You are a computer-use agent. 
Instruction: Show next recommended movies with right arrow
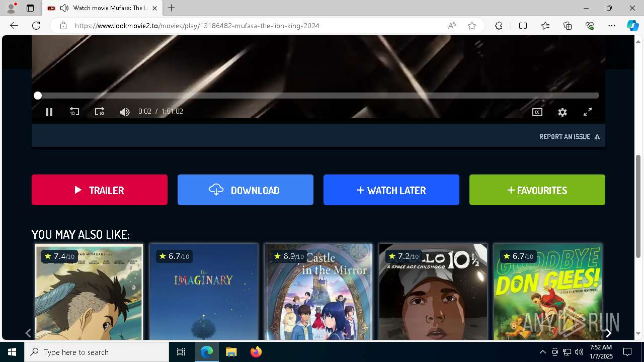pos(608,333)
